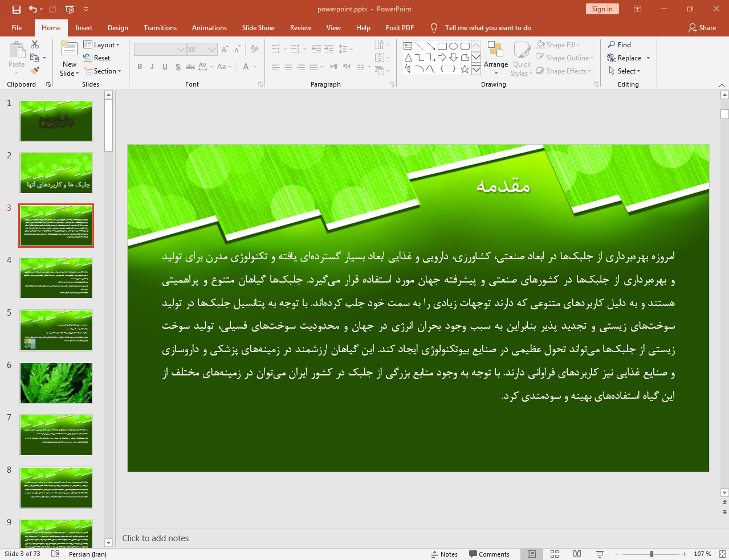Click the Reset slide button
Image resolution: width=729 pixels, height=560 pixels.
[x=97, y=58]
